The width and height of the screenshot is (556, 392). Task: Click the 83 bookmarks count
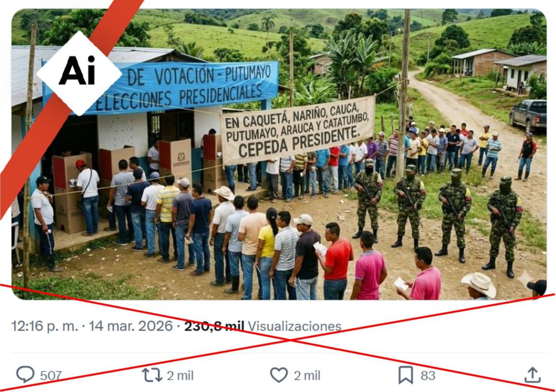point(428,376)
